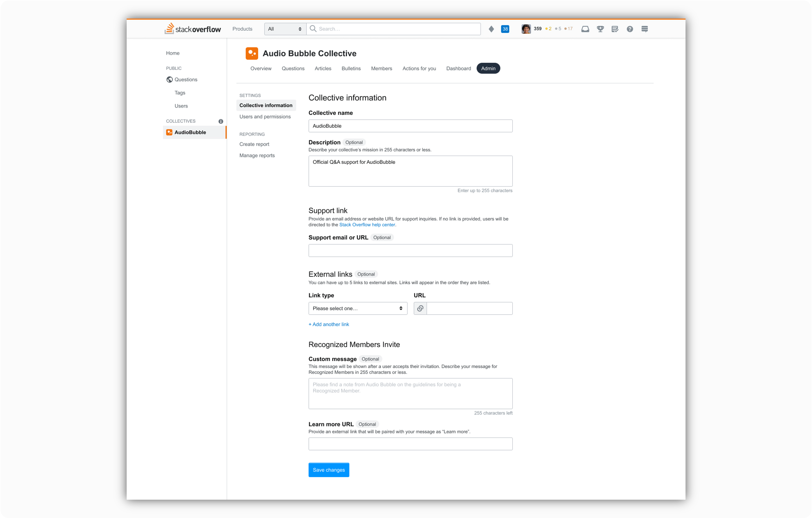Screen dimensions: 812x518
Task: Open the blue 38 notifications badge
Action: click(505, 29)
